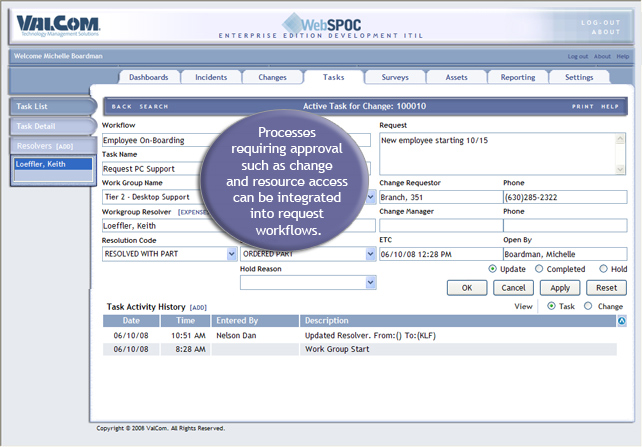Click Log out in welcome bar
This screenshot has width=642, height=447.
(578, 56)
